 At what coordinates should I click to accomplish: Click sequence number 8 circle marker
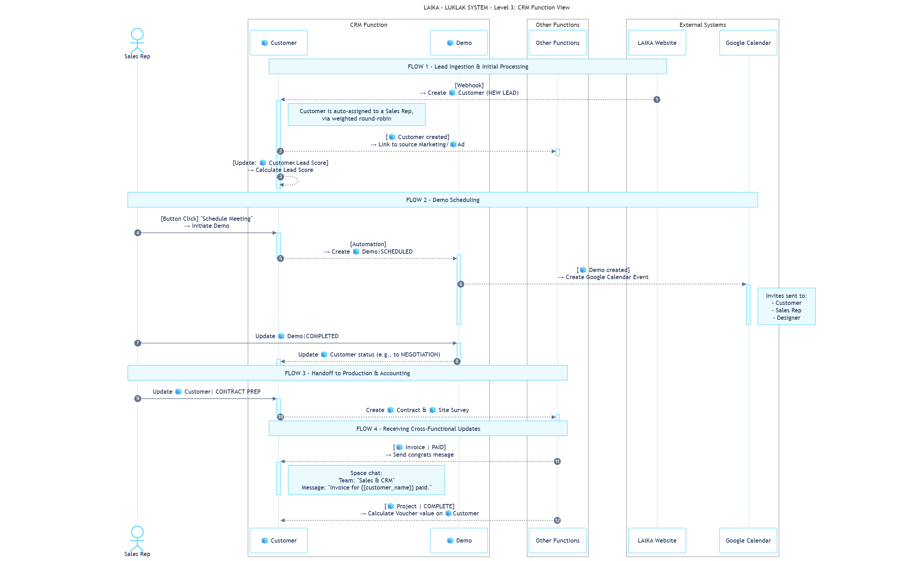click(457, 362)
